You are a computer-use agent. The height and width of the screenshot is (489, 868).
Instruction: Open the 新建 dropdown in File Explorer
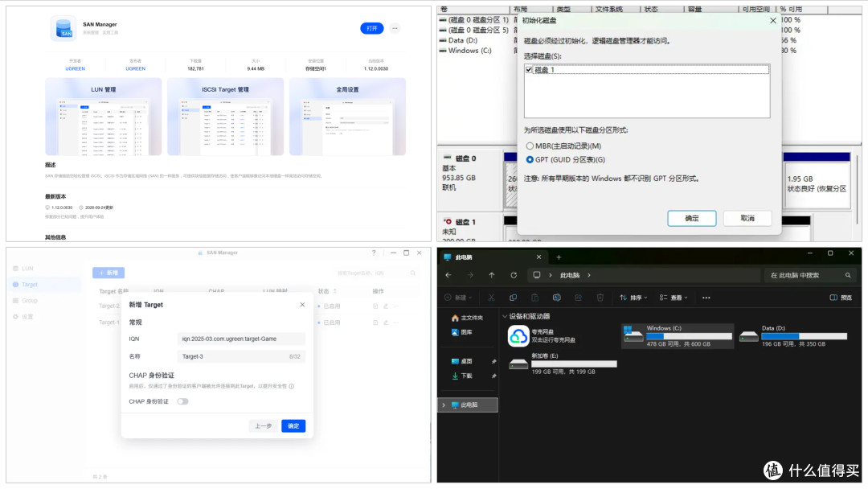coord(458,298)
